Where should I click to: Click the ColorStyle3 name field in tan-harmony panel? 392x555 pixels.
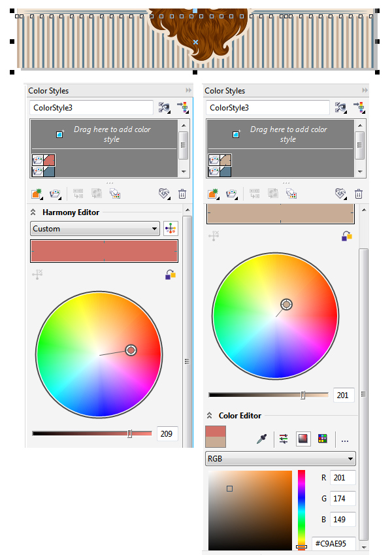coord(268,108)
